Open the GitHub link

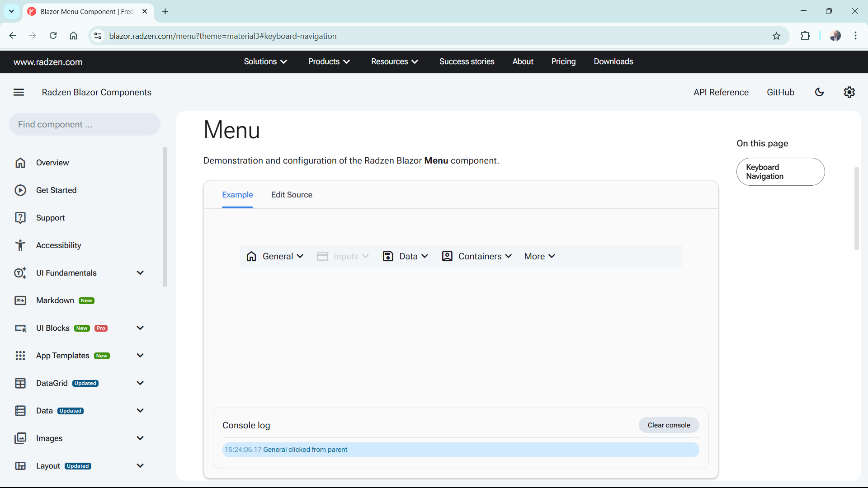click(x=780, y=92)
